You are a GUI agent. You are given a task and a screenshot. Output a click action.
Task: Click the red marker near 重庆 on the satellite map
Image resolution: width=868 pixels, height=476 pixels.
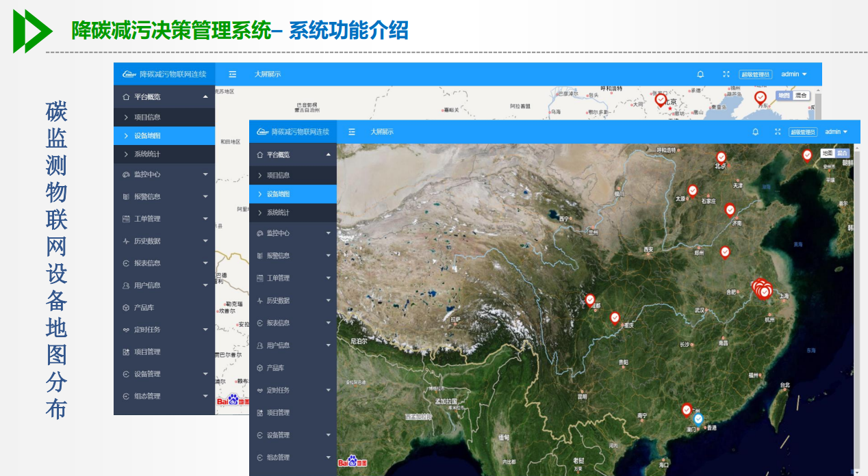point(615,317)
